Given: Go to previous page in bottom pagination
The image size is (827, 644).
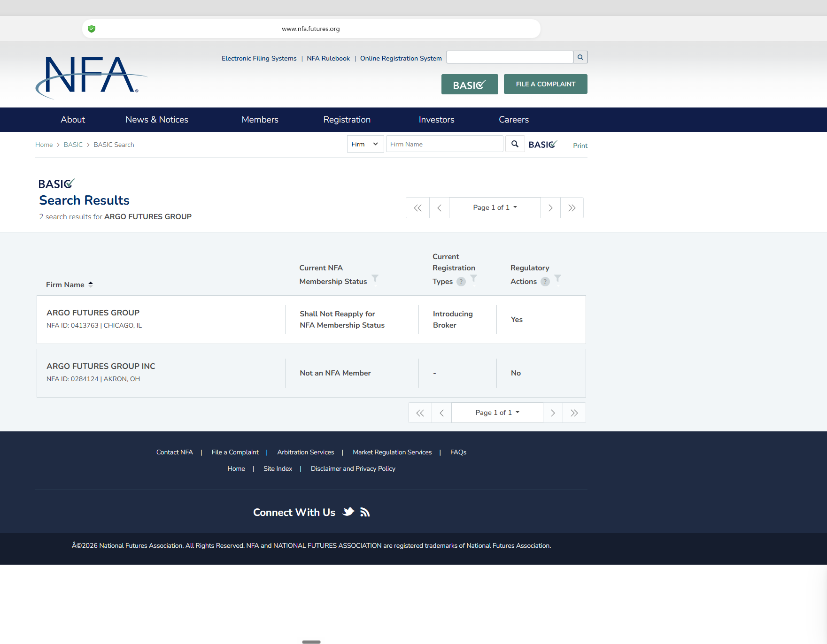Looking at the screenshot, I should (441, 413).
